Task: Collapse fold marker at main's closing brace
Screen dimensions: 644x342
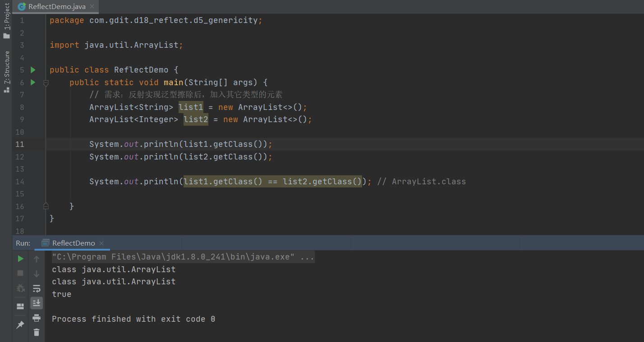Action: point(46,206)
